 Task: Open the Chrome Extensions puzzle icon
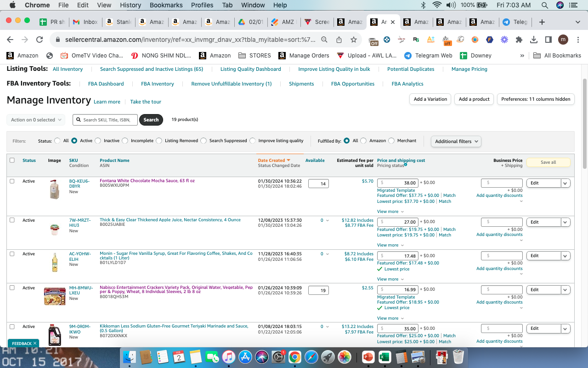(519, 40)
